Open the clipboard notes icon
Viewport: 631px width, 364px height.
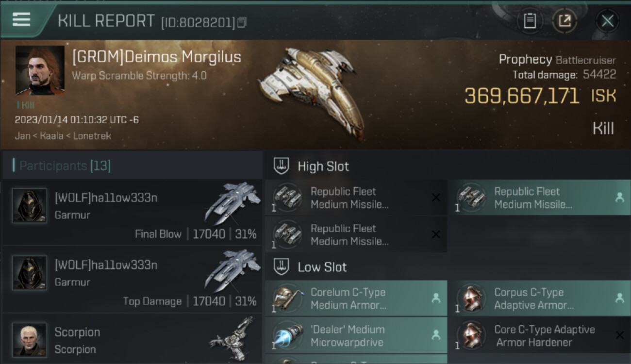(x=530, y=21)
